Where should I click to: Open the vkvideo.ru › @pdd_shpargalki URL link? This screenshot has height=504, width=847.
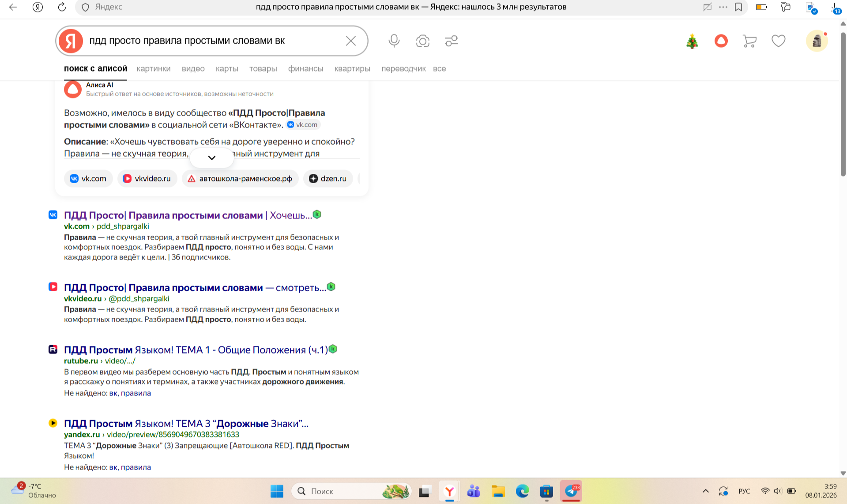[117, 298]
